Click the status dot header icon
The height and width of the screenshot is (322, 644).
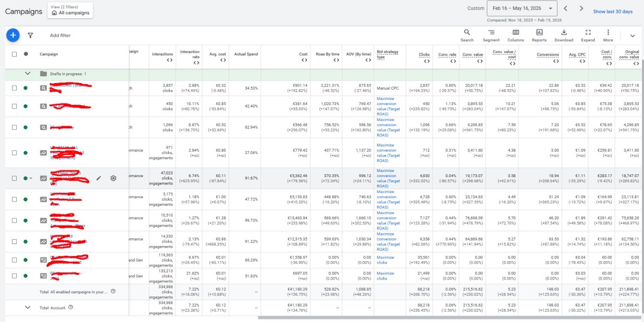point(26,54)
